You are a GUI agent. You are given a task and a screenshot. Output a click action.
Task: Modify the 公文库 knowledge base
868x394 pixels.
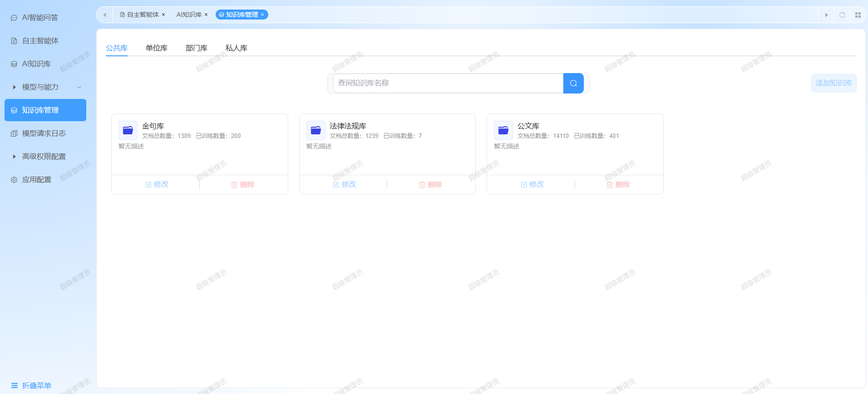[532, 184]
